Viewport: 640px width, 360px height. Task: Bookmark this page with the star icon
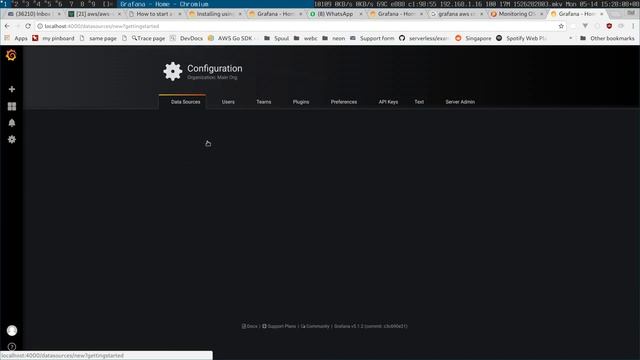(561, 26)
